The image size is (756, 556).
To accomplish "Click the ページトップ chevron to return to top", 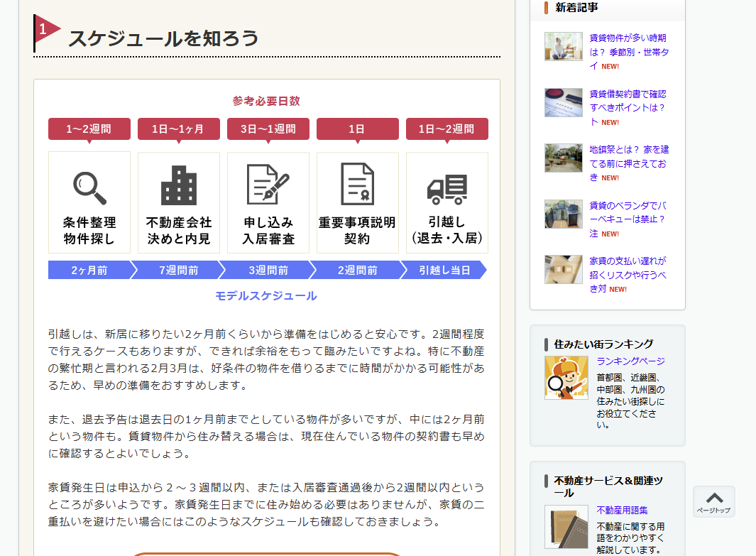I will click(x=714, y=502).
